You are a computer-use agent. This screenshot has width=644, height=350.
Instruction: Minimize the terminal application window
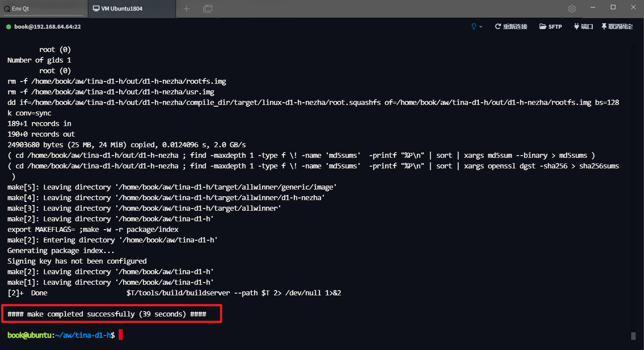pyautogui.click(x=594, y=7)
